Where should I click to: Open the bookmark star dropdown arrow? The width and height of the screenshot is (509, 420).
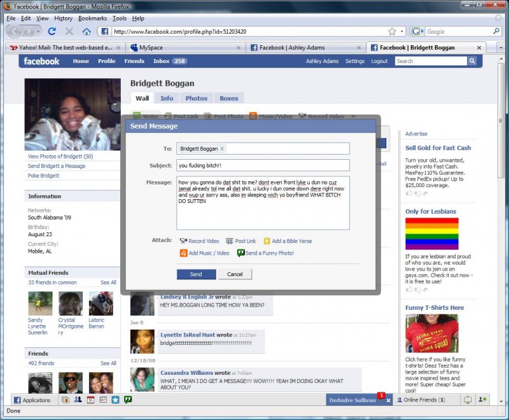[402, 31]
